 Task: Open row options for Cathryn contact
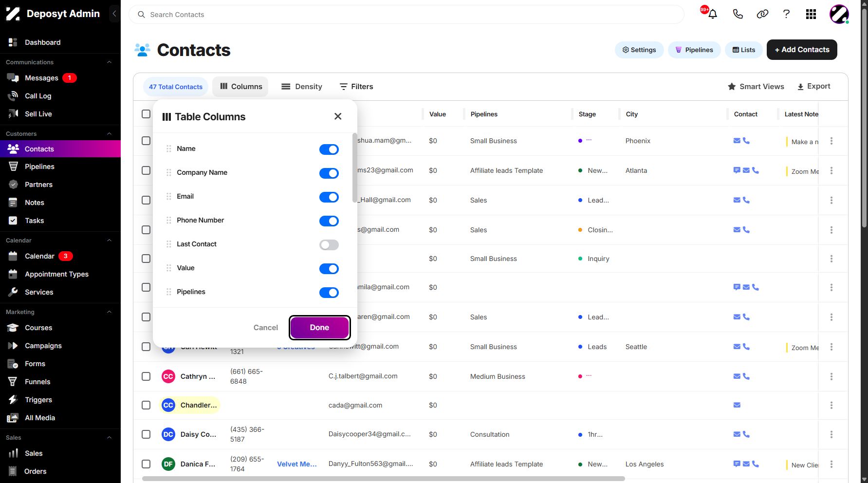(831, 376)
